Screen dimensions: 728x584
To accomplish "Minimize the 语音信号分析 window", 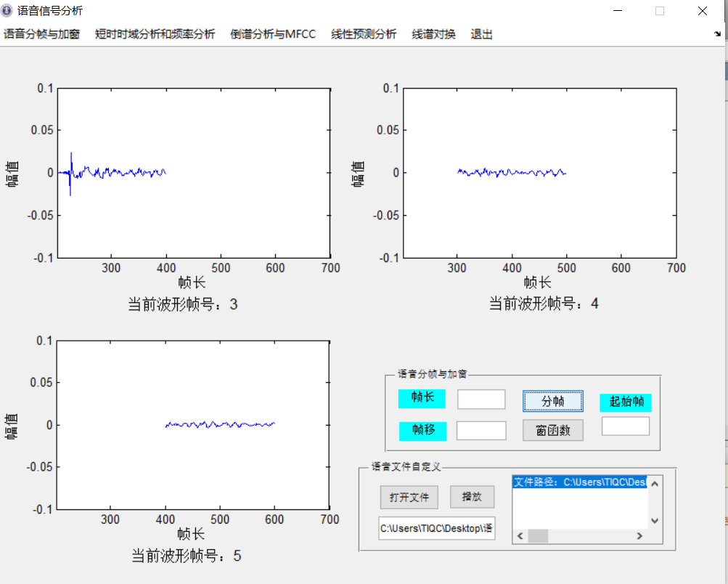I will tap(618, 11).
